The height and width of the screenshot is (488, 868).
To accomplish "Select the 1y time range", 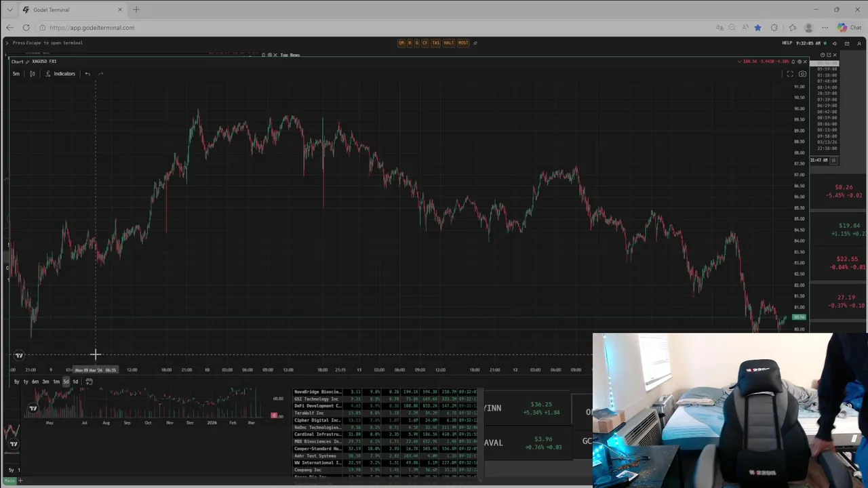I will tap(26, 382).
